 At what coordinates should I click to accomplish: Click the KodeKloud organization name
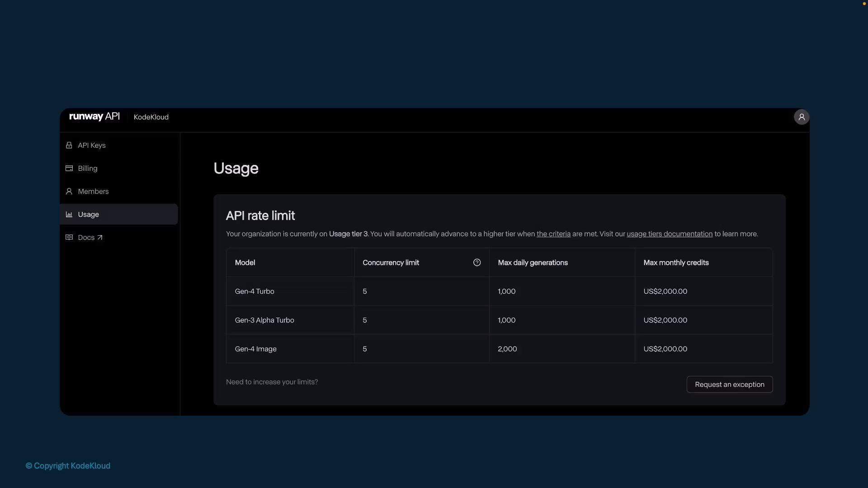click(x=151, y=117)
